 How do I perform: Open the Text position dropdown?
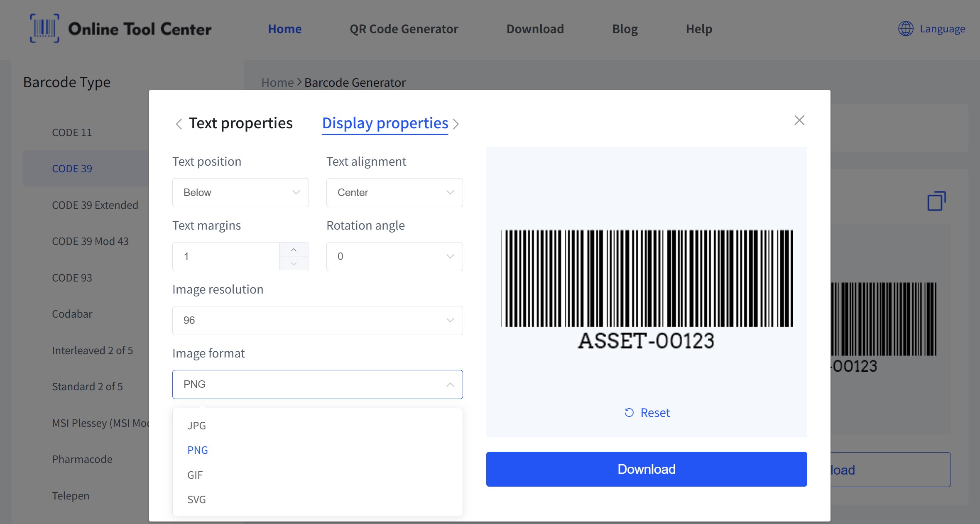pos(240,193)
